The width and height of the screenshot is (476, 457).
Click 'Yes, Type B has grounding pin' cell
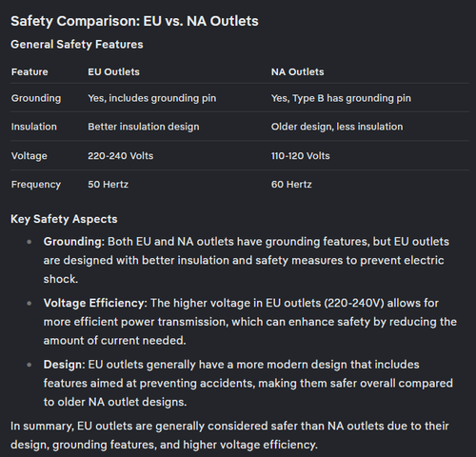tap(341, 98)
